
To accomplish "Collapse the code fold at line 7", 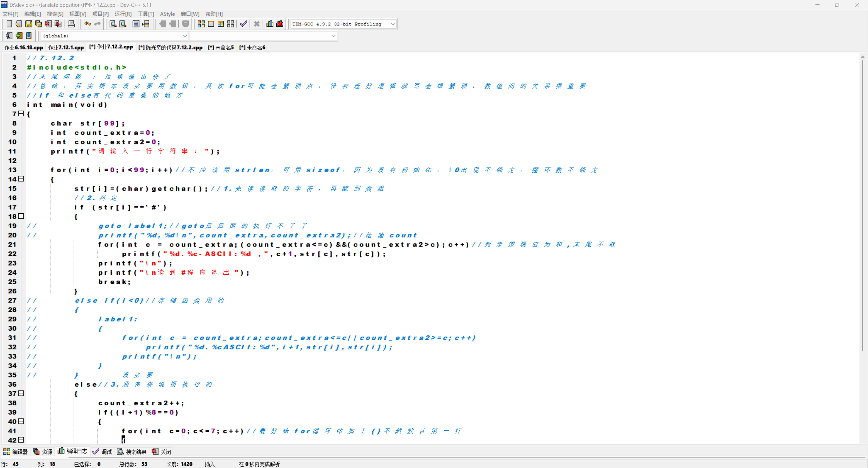I will [21, 114].
